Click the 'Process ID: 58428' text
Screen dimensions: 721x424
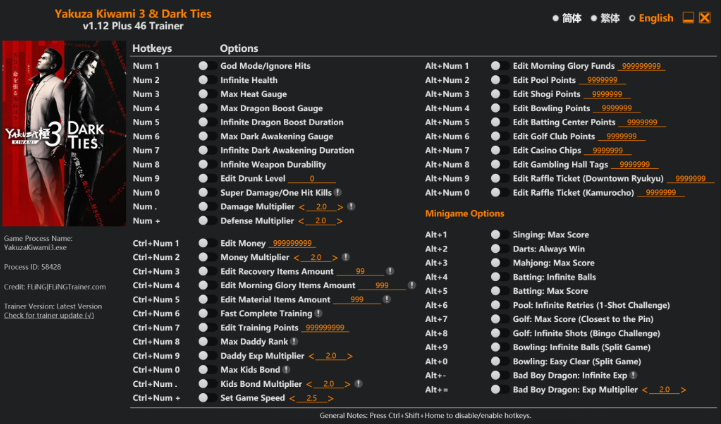(x=33, y=267)
